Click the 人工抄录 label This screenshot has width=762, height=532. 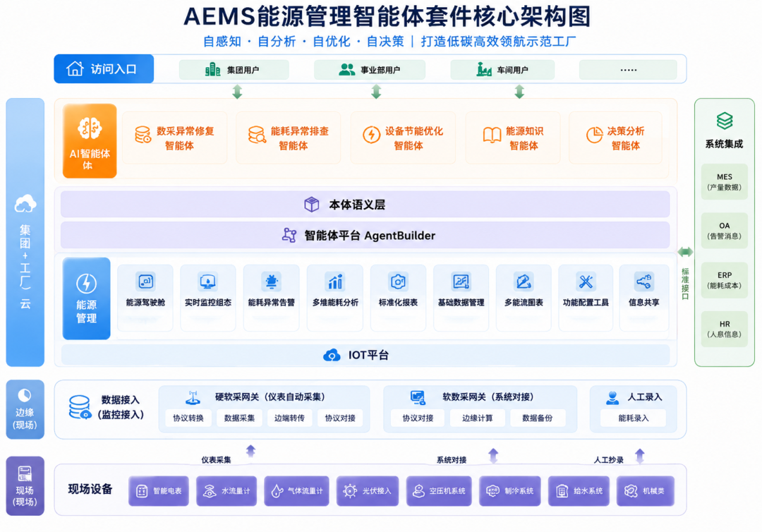(608, 459)
